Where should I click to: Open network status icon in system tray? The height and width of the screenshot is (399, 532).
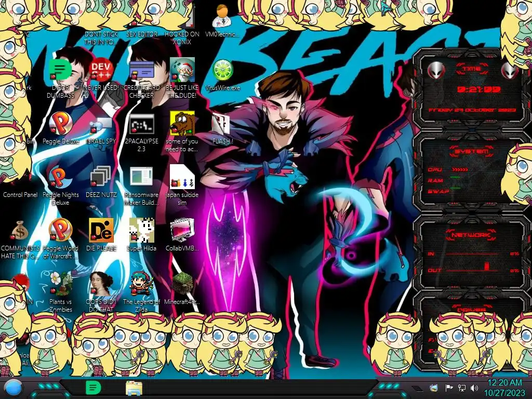pos(462,388)
